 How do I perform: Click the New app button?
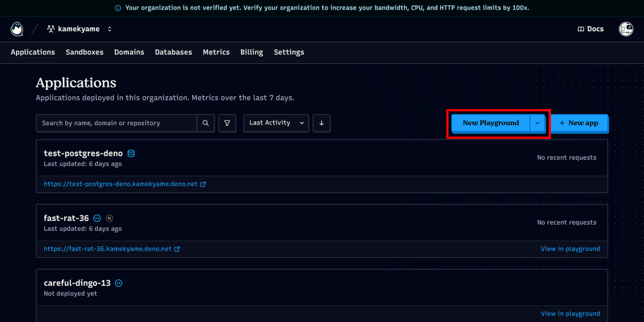tap(579, 123)
